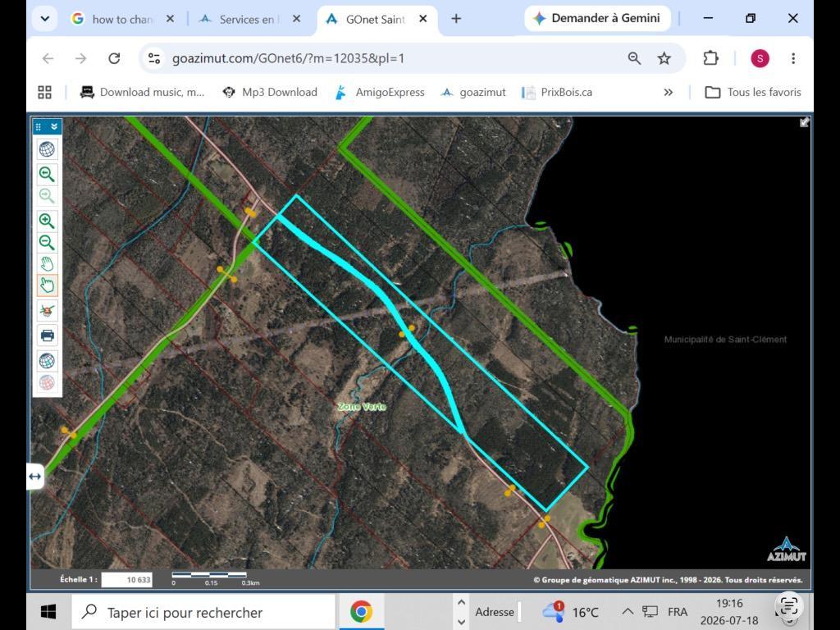Open the side panel arrow handle

35,477
